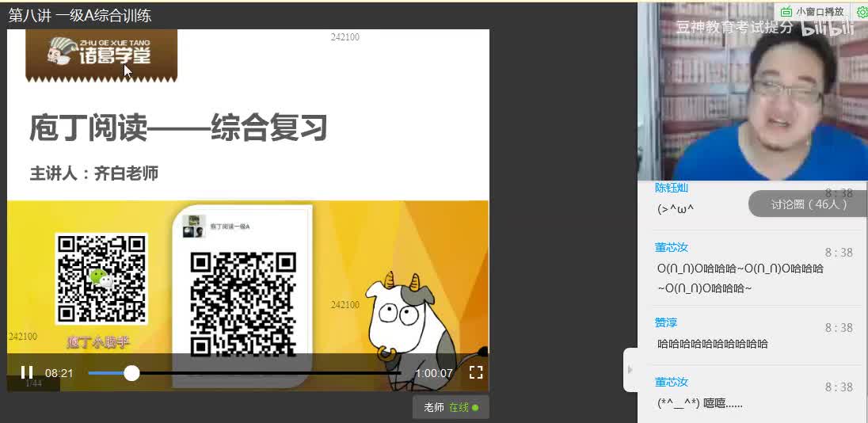Click the title 第八讲 一级A综合训练
Viewport: 868px width, 423px height.
click(x=80, y=16)
